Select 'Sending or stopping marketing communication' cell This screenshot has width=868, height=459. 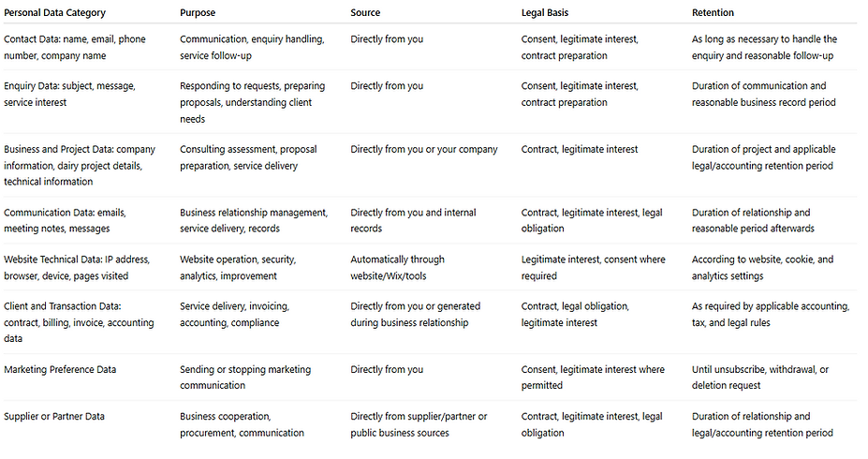(245, 378)
